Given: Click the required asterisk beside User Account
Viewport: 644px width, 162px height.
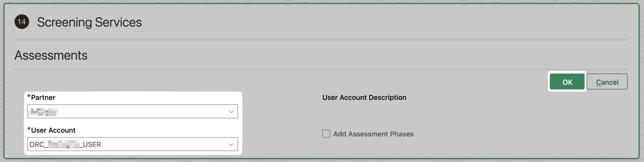Looking at the screenshot, I should click(29, 129).
